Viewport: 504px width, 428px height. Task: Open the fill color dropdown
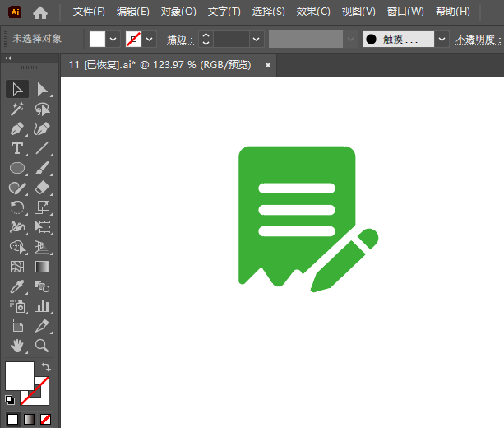[x=113, y=40]
